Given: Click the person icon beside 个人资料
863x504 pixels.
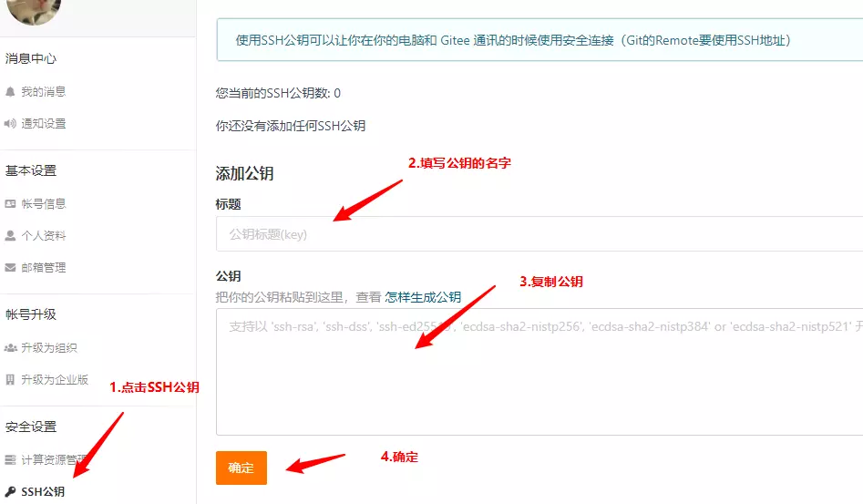Looking at the screenshot, I should [10, 236].
